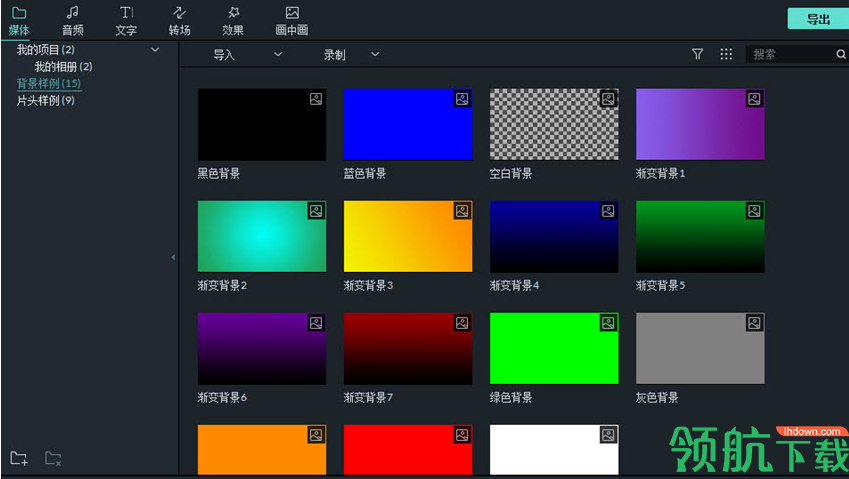Screen dimensions: 849x479
Task: Collapse the left sidebar arrow handle
Action: pos(173,257)
